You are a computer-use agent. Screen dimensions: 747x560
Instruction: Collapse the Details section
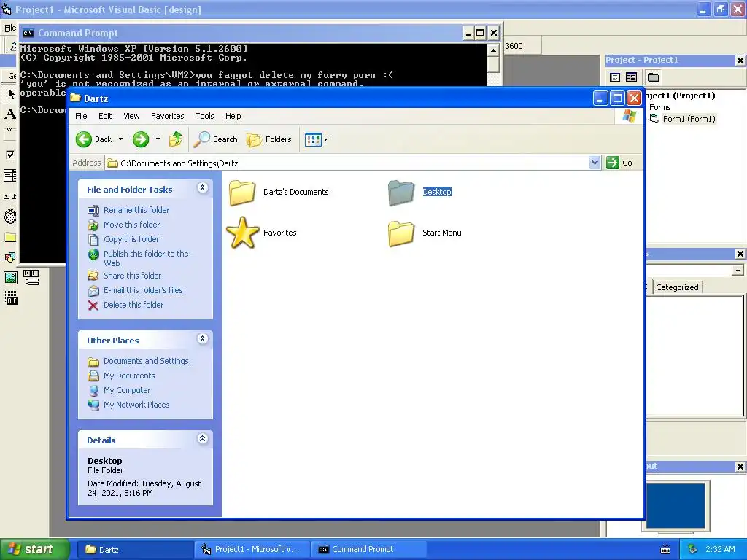coord(203,438)
